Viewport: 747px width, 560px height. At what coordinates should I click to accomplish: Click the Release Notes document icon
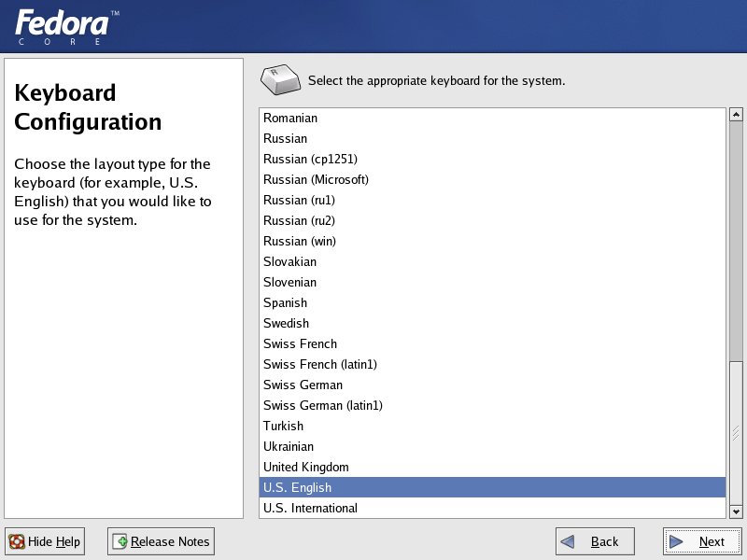(x=120, y=541)
